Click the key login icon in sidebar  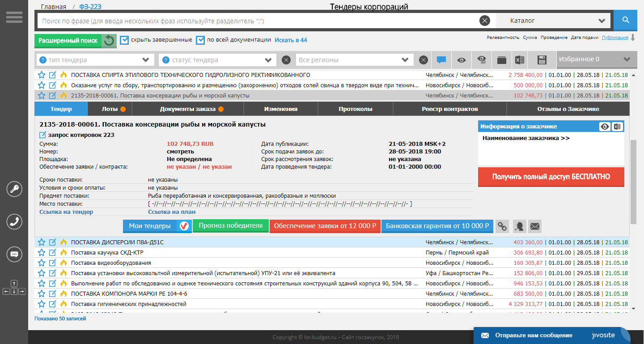click(x=14, y=189)
